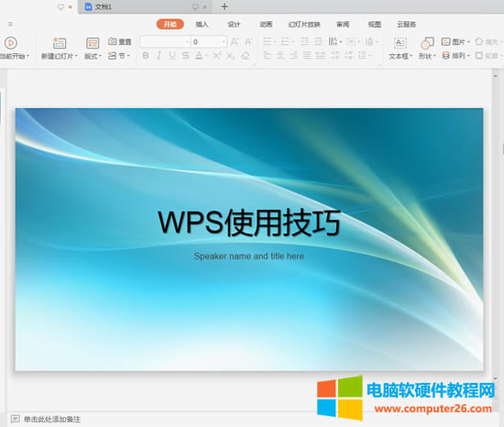This screenshot has height=427, width=504.
Task: Toggle Strikethrough text formatting
Action: click(185, 56)
